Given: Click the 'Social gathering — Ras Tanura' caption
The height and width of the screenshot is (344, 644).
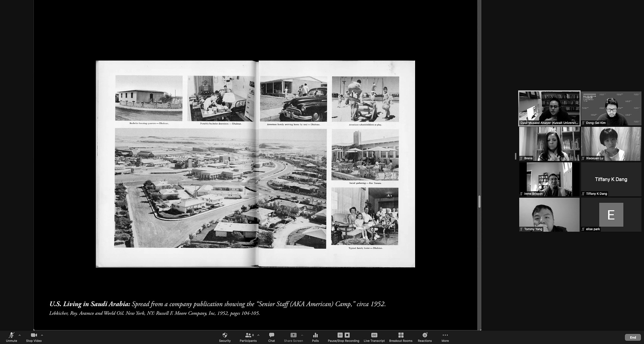Looking at the screenshot, I should [365, 183].
